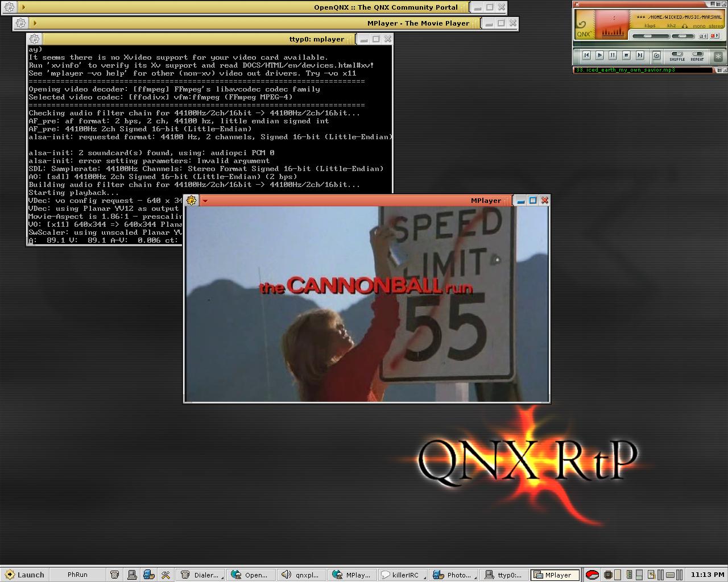Stop music playback in the player

(x=626, y=55)
